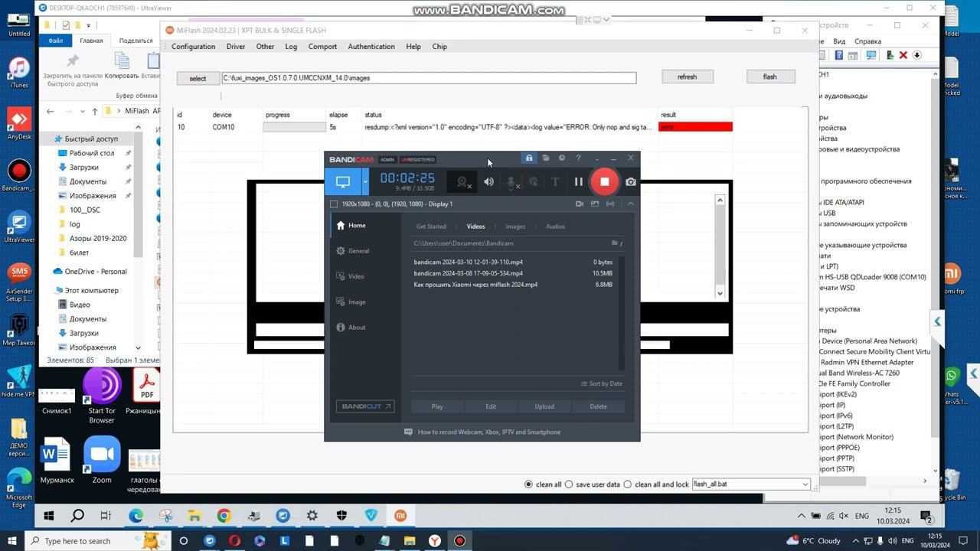The image size is (980, 551).
Task: Stop the Bandicam recording with red button
Action: 604,181
